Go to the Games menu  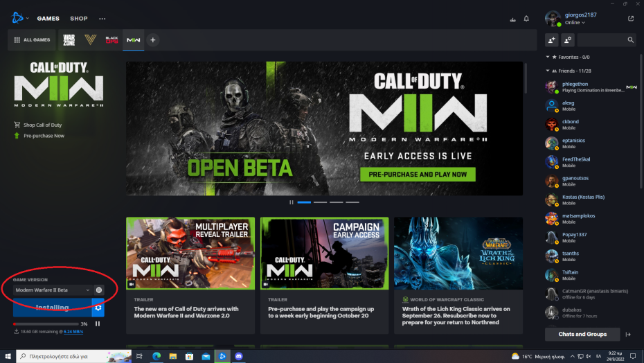(48, 19)
